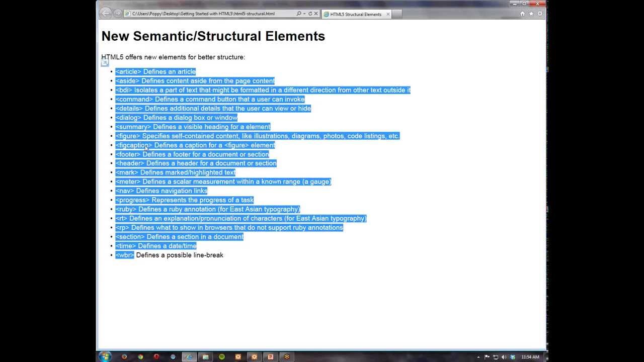Click the address bar file path field
Image resolution: width=644 pixels, height=362 pixels.
[x=206, y=14]
